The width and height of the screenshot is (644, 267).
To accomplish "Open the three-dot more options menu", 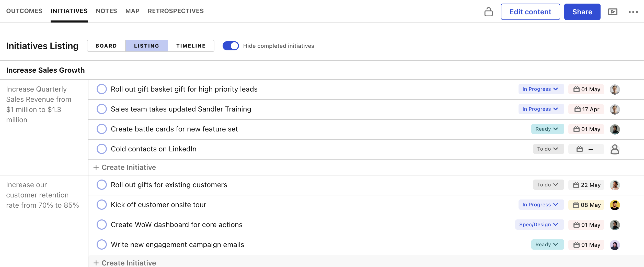I will [x=633, y=12].
